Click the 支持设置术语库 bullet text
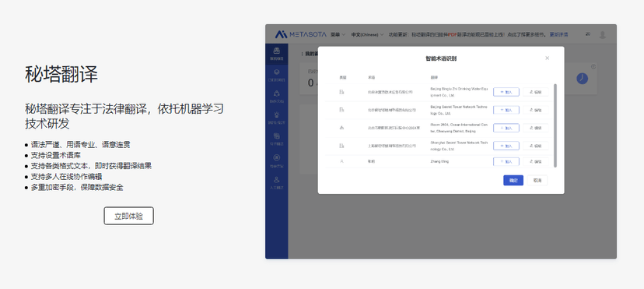The image size is (644, 289). tap(56, 155)
